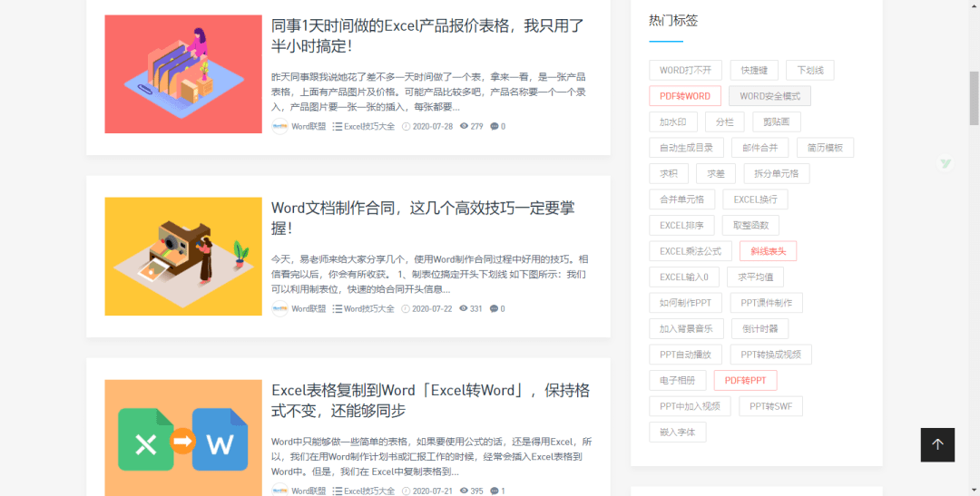Click the pink thumbnail of Excel报价 article

(183, 74)
